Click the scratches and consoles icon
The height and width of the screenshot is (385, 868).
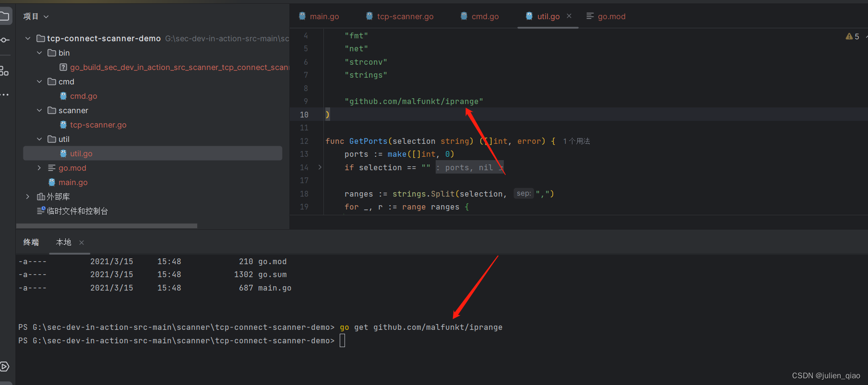click(41, 211)
